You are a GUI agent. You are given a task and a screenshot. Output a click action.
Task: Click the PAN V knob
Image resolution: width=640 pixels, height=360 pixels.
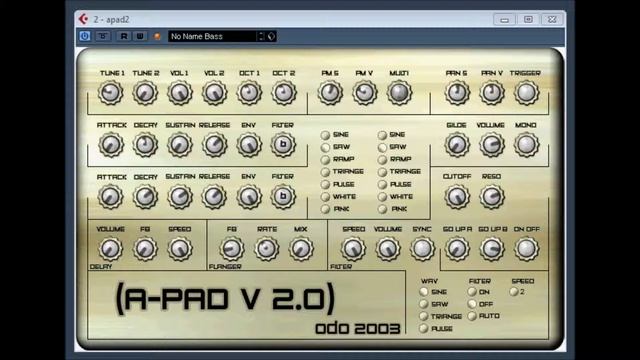(491, 93)
